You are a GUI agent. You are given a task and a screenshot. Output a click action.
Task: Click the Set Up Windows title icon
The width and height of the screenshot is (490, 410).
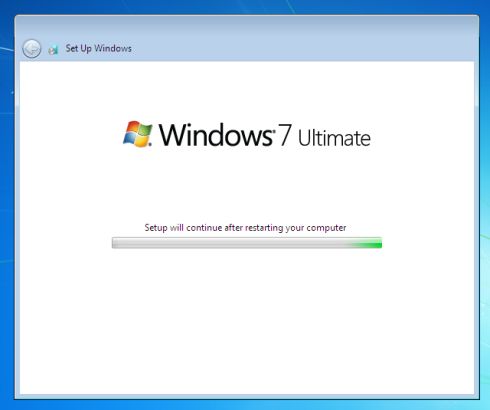point(53,50)
